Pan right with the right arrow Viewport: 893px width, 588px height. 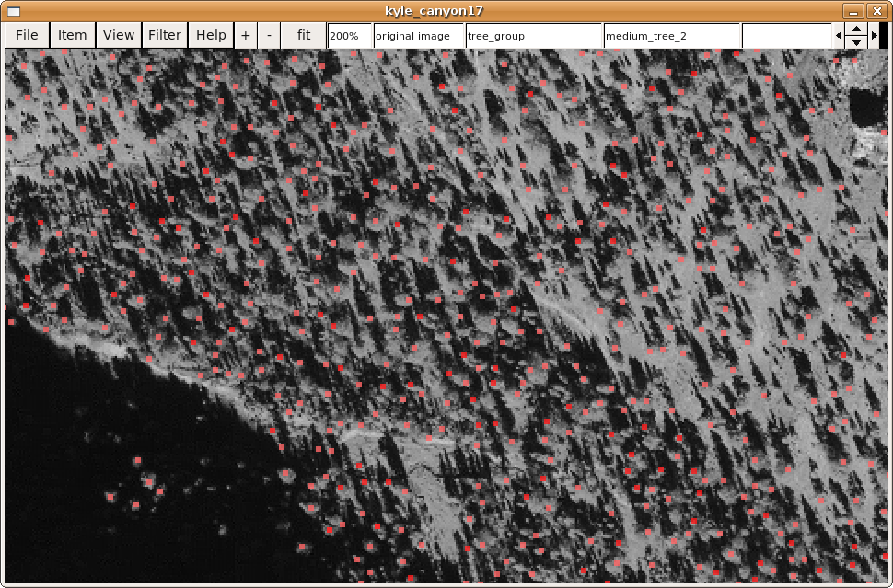tap(875, 36)
